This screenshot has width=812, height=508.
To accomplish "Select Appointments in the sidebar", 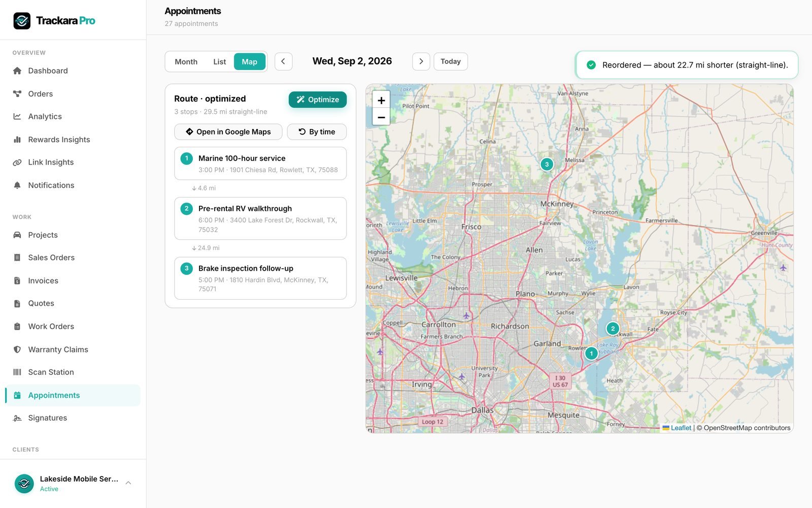I will 73,395.
